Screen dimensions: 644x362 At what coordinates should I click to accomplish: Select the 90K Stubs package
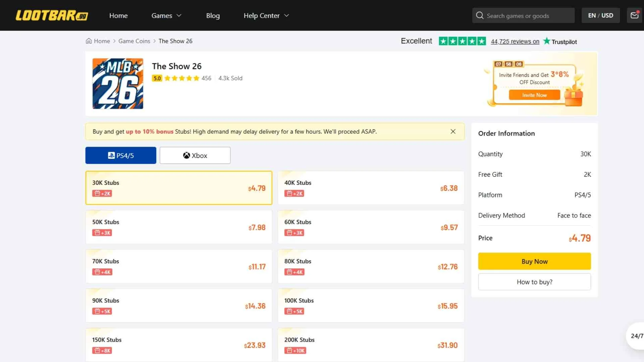pos(179,305)
